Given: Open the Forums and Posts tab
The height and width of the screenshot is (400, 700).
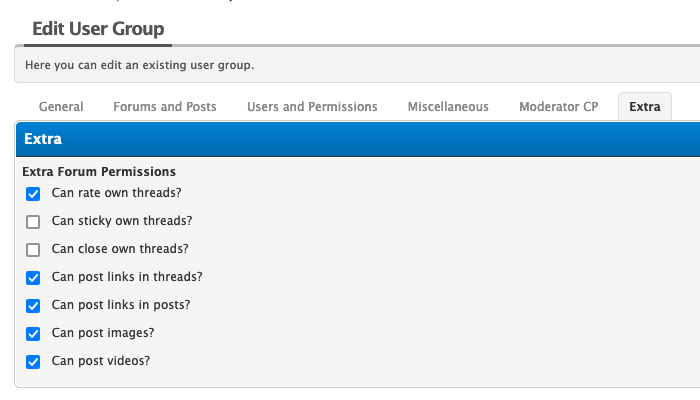Looking at the screenshot, I should [x=165, y=107].
